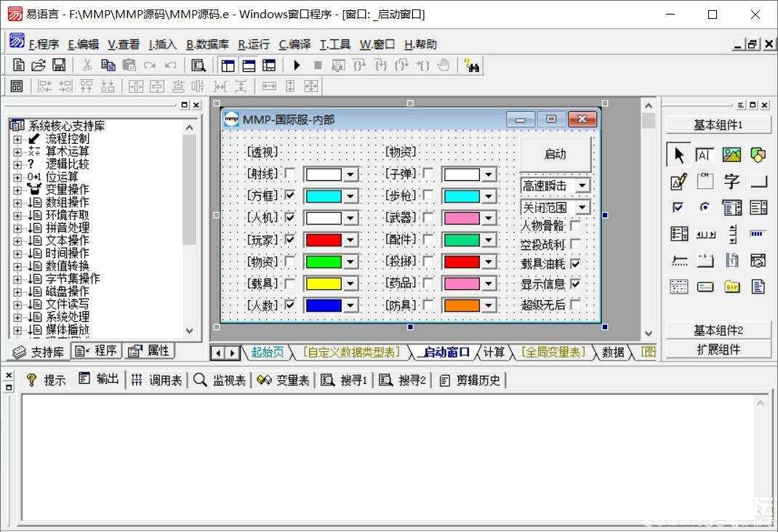Uncheck the [玩家] checkbox

click(x=290, y=240)
